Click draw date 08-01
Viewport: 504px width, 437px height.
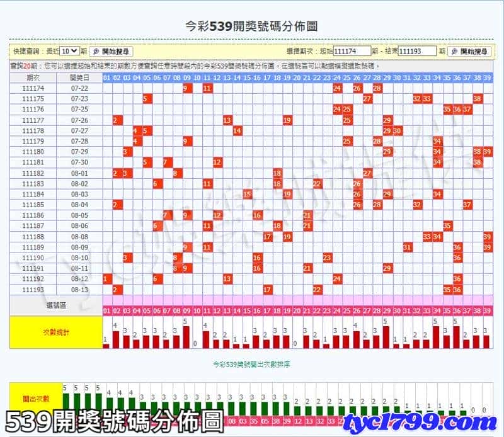coord(79,173)
